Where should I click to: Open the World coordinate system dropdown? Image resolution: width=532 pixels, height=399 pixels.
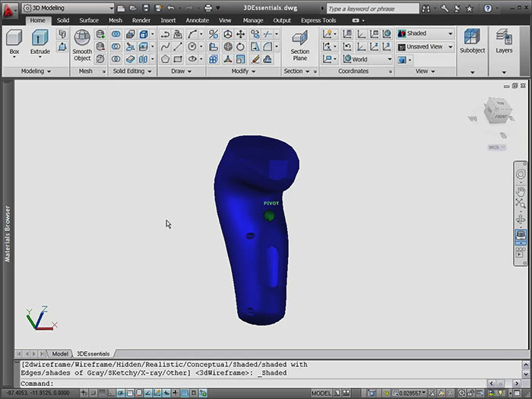point(366,59)
